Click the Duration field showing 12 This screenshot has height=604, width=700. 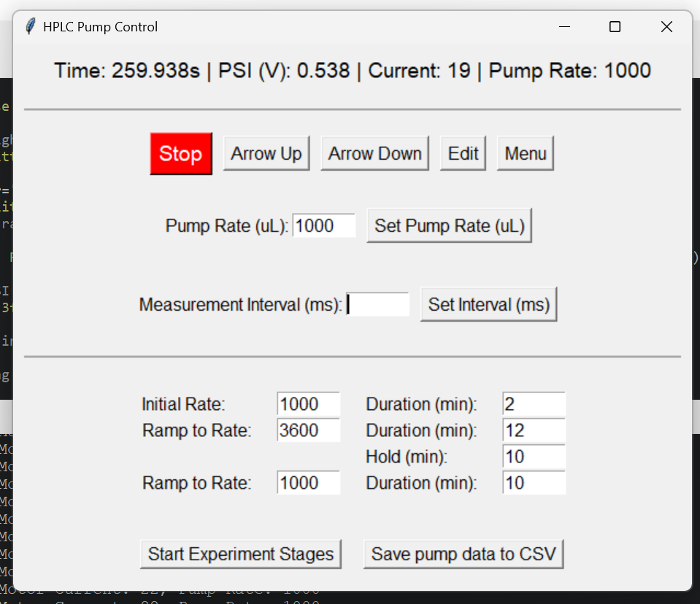(x=533, y=430)
